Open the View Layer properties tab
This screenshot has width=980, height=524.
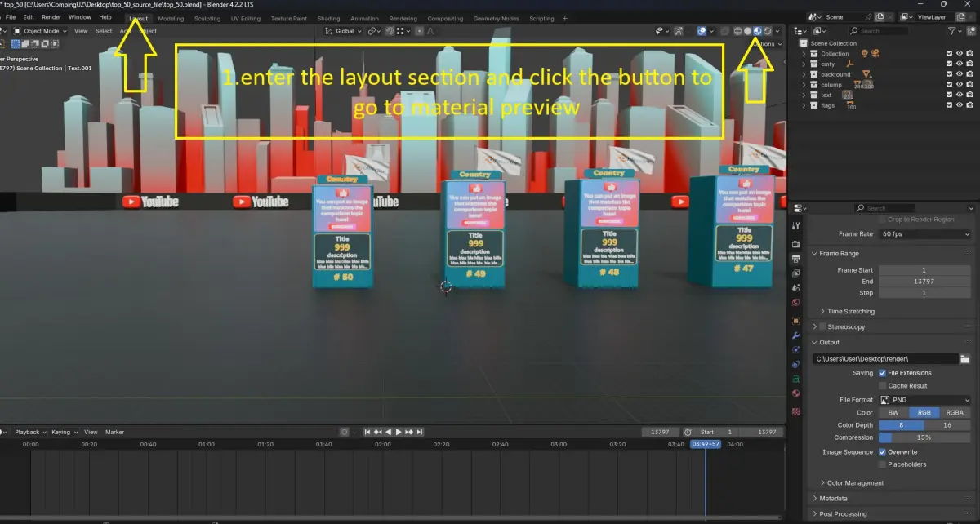pos(796,273)
